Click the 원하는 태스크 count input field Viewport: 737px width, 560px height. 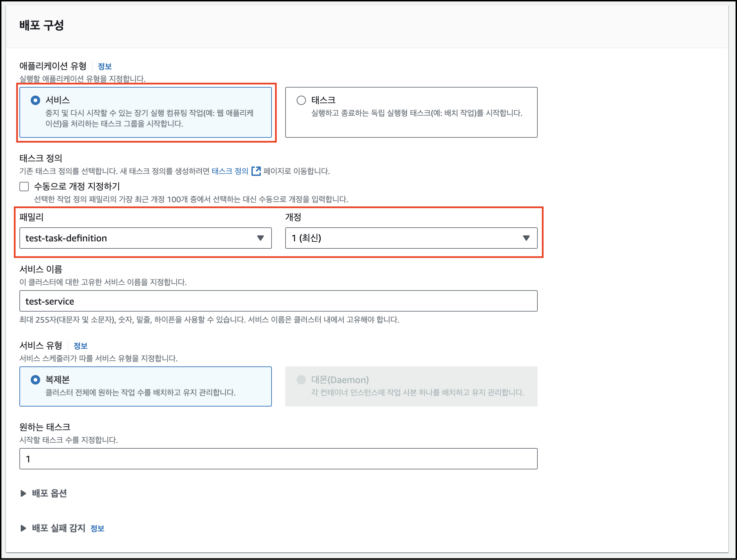click(278, 459)
